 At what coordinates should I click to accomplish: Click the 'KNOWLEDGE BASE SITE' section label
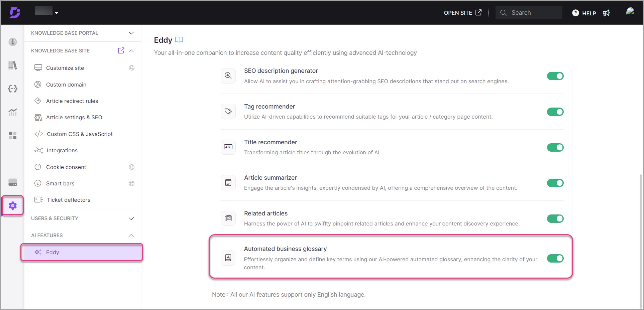(x=61, y=51)
